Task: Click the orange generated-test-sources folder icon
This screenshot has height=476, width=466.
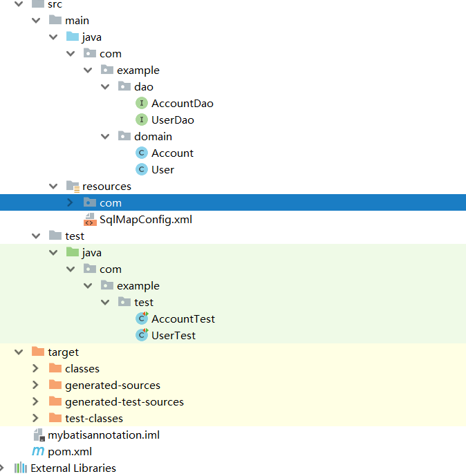Action: pyautogui.click(x=55, y=401)
